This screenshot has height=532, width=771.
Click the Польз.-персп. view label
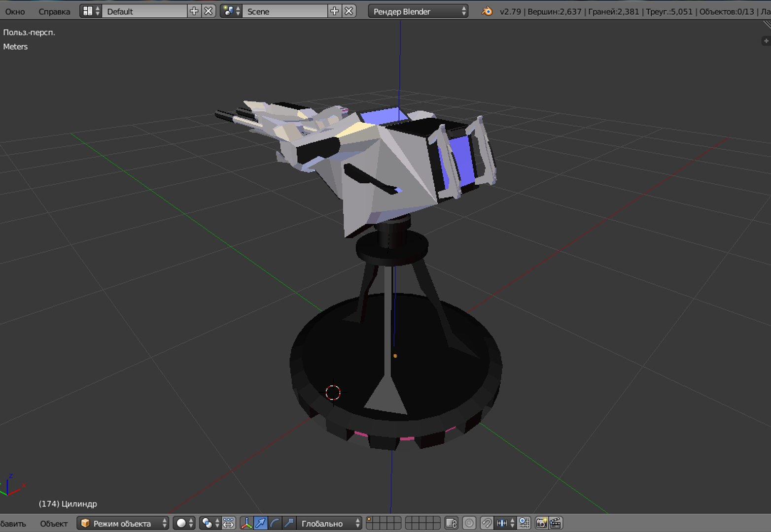(x=29, y=33)
